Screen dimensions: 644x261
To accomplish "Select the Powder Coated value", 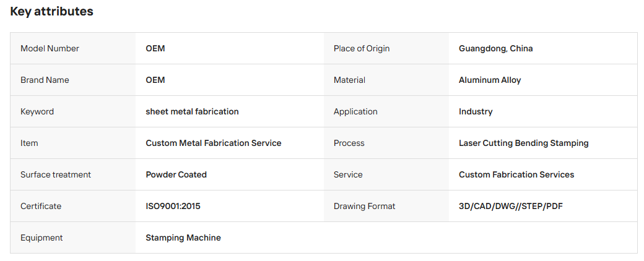I will (x=176, y=175).
